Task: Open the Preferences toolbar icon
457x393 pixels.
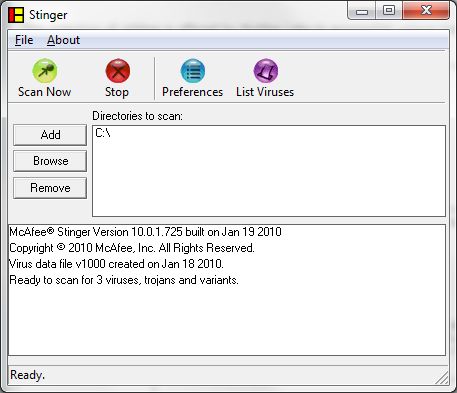Action: [x=193, y=71]
